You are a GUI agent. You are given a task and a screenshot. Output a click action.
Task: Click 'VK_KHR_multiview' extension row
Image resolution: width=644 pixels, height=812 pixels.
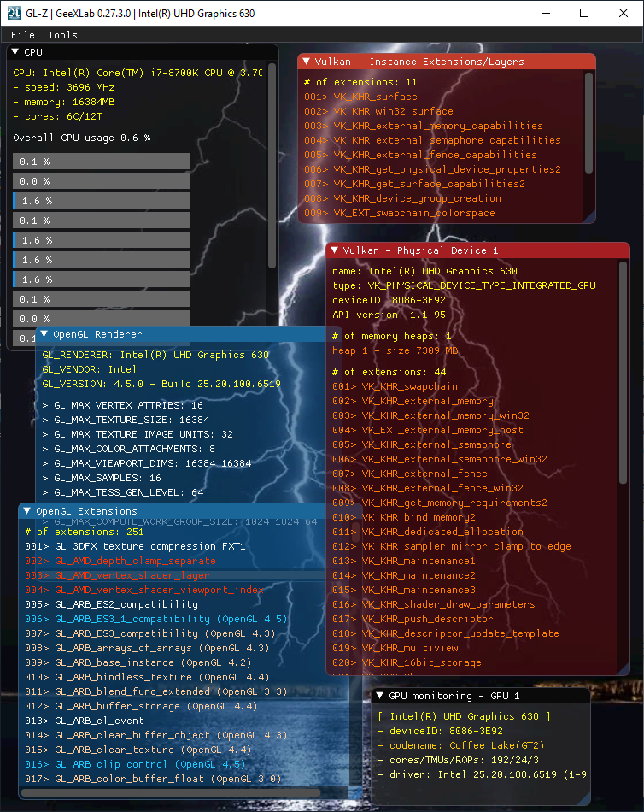(x=395, y=648)
